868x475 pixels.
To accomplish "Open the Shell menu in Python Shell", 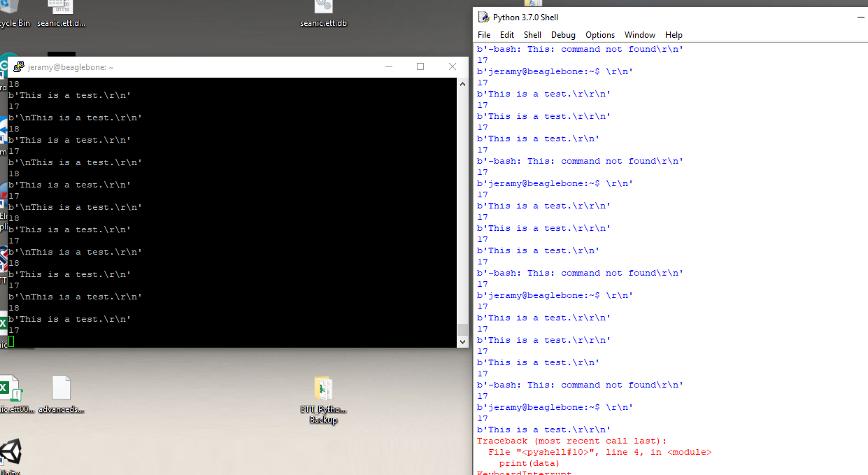I will (x=532, y=35).
